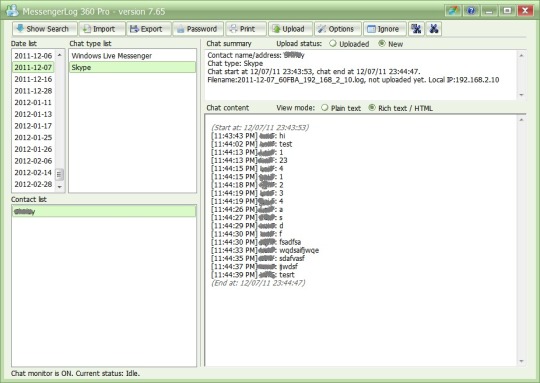Select date 2012-01-25 in Date list
The height and width of the screenshot is (383, 540).
tap(33, 137)
